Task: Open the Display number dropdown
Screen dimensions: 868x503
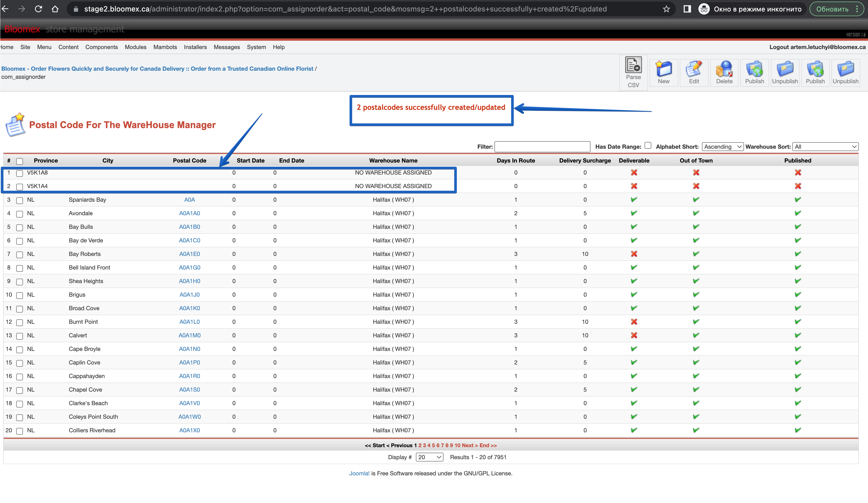Action: click(x=429, y=457)
